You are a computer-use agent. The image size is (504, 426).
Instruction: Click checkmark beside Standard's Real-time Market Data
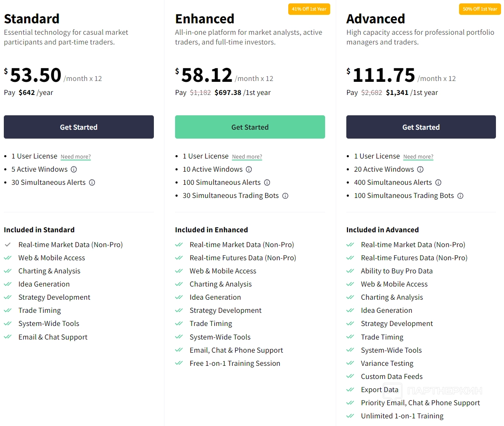(x=8, y=245)
